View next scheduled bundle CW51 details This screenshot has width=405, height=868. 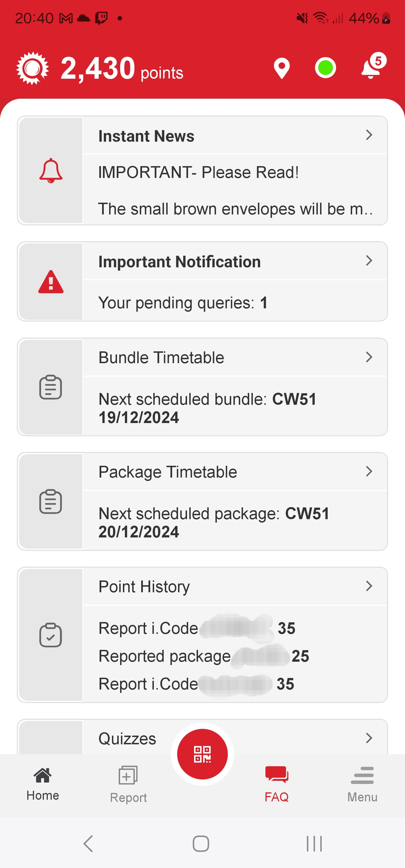[x=207, y=408]
